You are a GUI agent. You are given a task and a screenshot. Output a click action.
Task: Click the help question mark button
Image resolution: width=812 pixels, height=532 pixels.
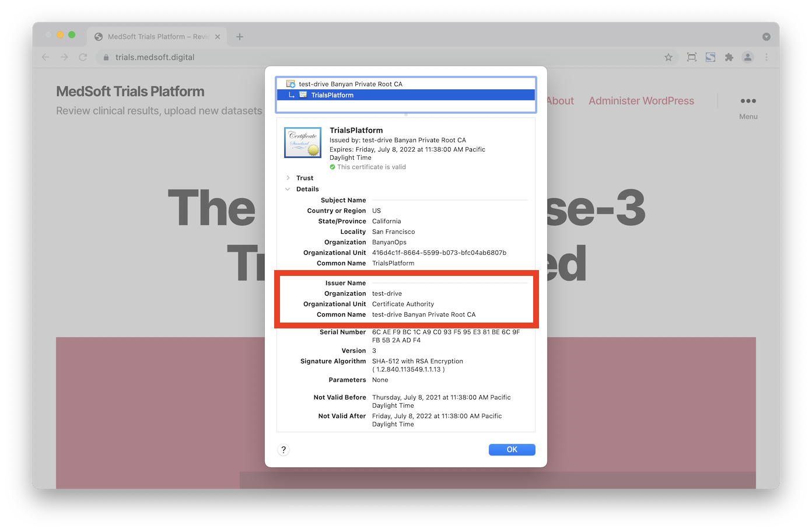[283, 450]
